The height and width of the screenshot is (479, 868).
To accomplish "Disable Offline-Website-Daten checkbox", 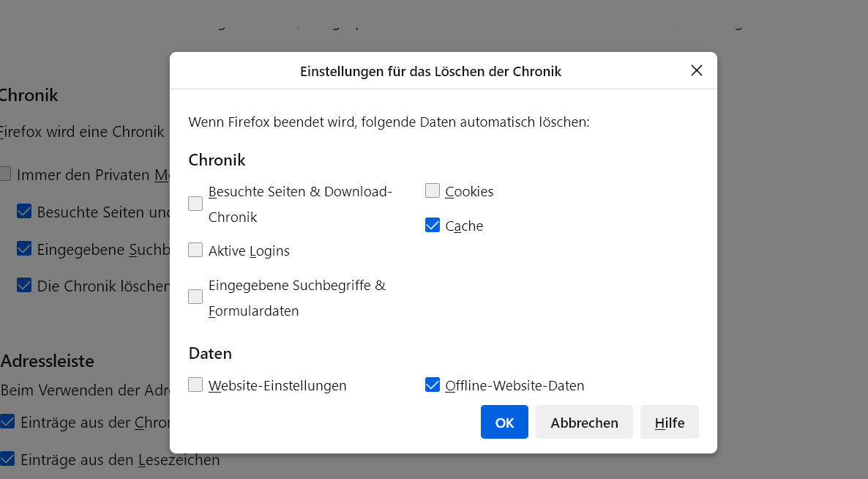I will (433, 385).
